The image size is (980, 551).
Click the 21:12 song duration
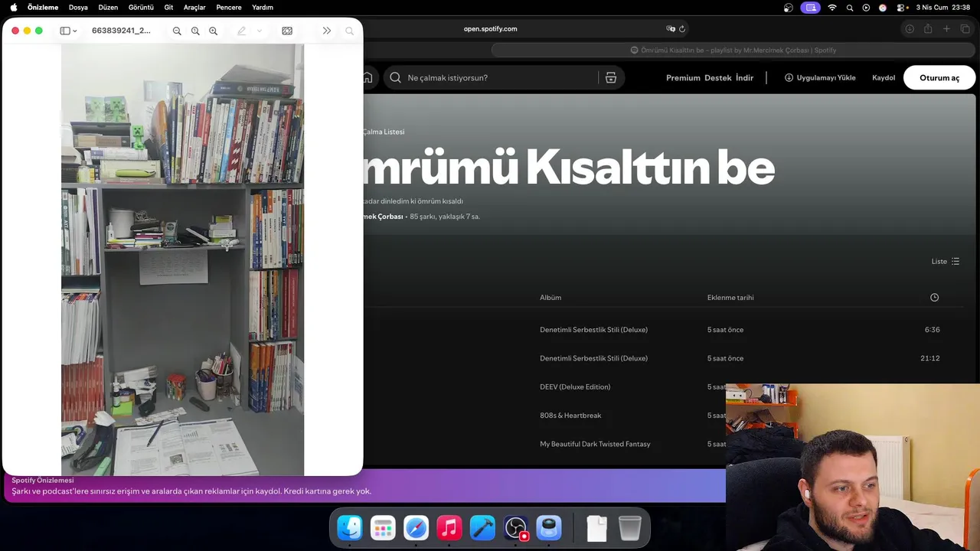(929, 358)
